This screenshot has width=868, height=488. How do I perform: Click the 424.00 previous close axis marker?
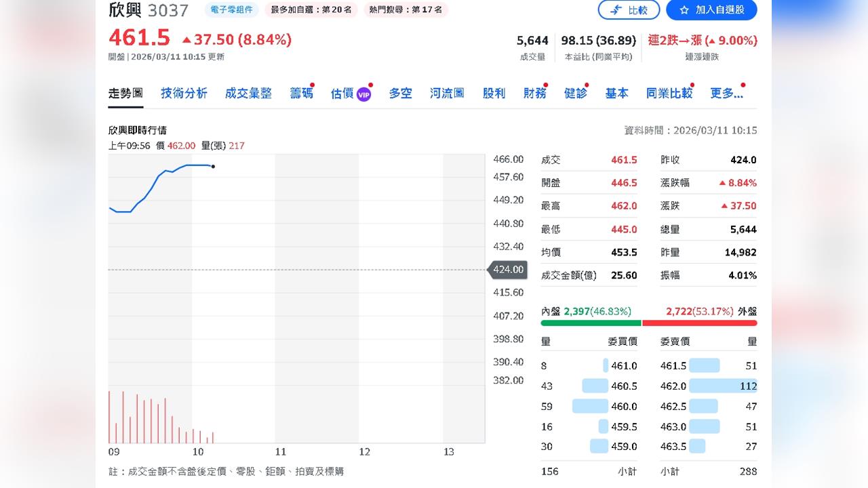tap(509, 270)
